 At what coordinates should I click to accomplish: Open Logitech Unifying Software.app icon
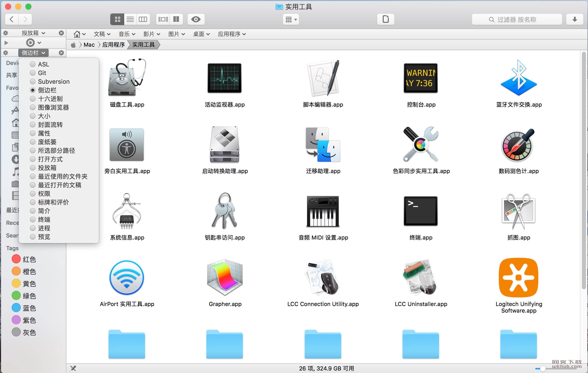(519, 278)
